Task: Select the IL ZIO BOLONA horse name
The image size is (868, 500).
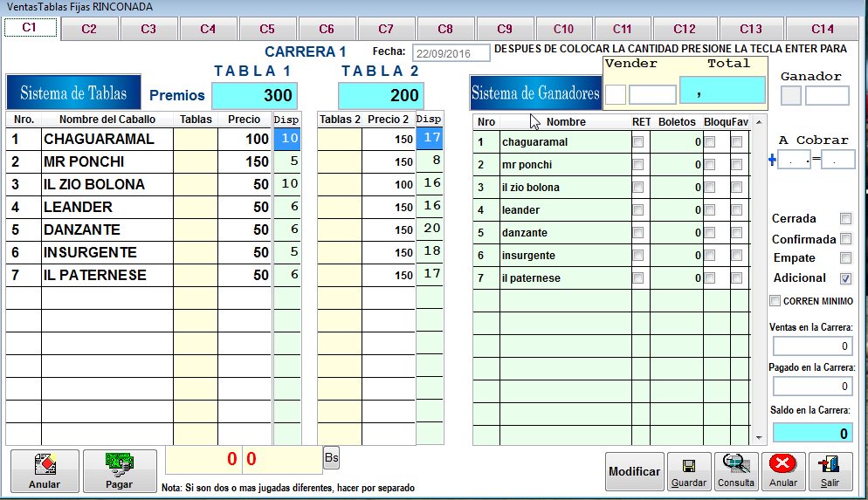Action: pyautogui.click(x=94, y=184)
